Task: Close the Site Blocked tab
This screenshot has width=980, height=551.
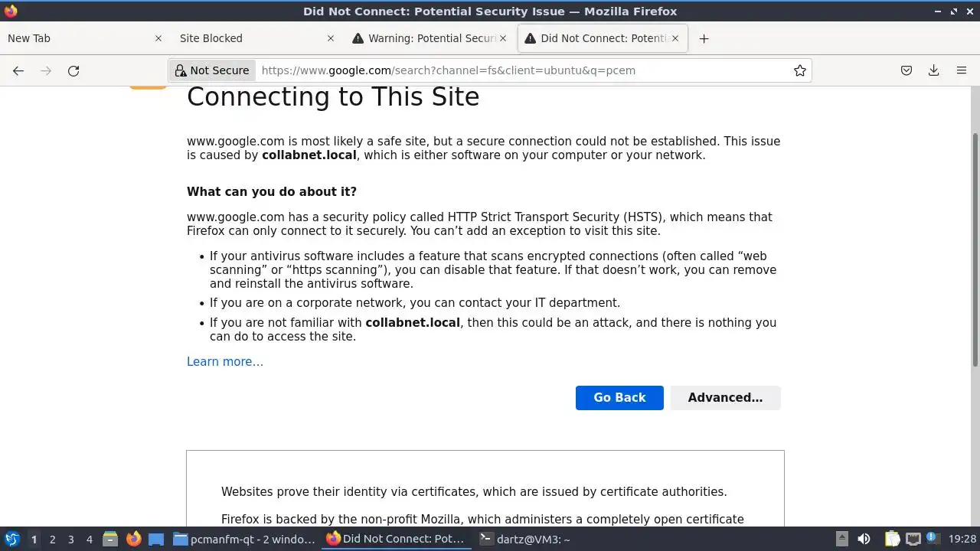Action: 331,38
